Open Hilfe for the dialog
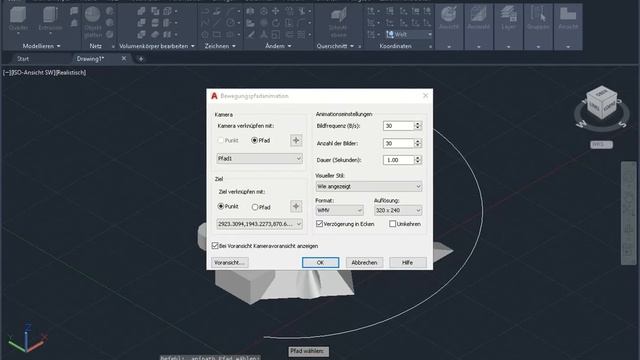The image size is (640, 360). [x=408, y=263]
